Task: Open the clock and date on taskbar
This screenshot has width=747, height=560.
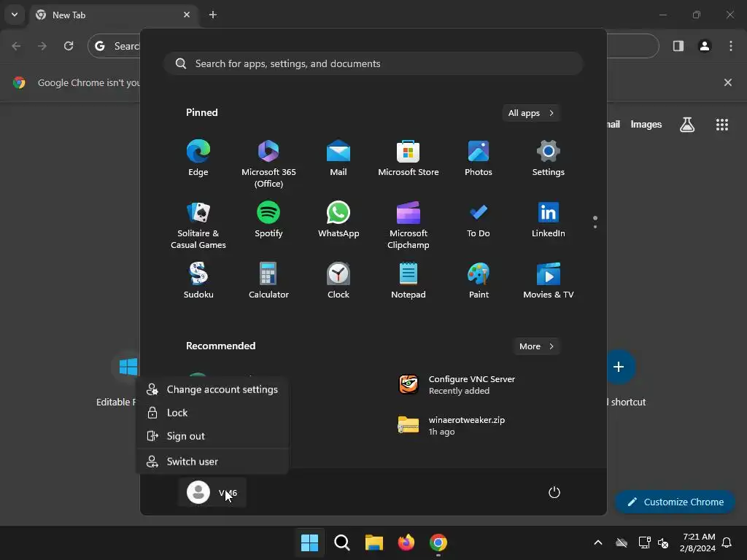Action: 698,542
